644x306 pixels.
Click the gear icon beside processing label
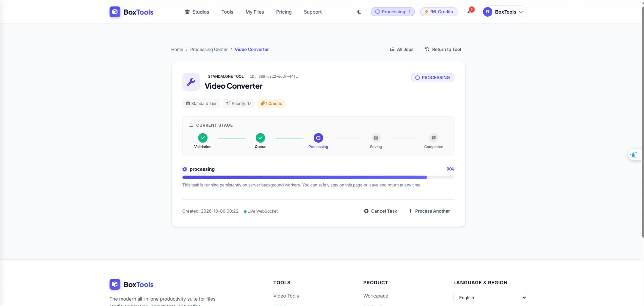[185, 169]
